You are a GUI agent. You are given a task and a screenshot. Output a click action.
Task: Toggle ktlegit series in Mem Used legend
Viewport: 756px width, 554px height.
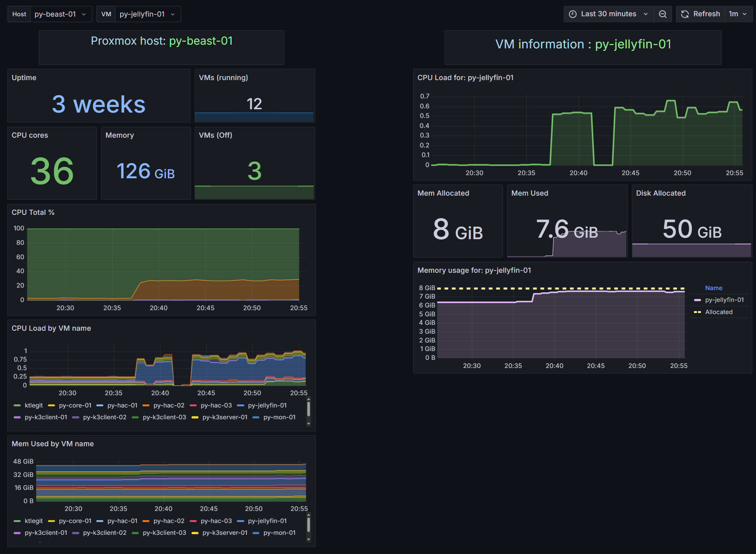(34, 521)
